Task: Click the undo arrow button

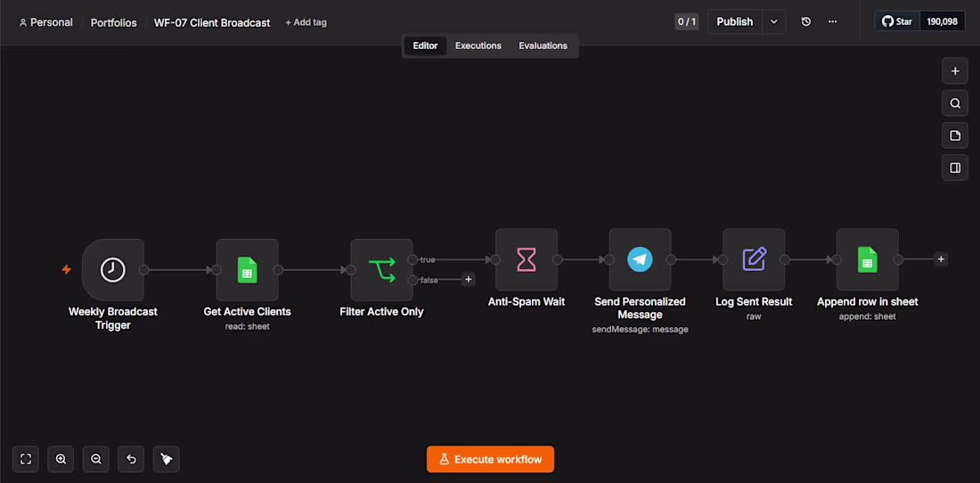Action: coord(131,459)
